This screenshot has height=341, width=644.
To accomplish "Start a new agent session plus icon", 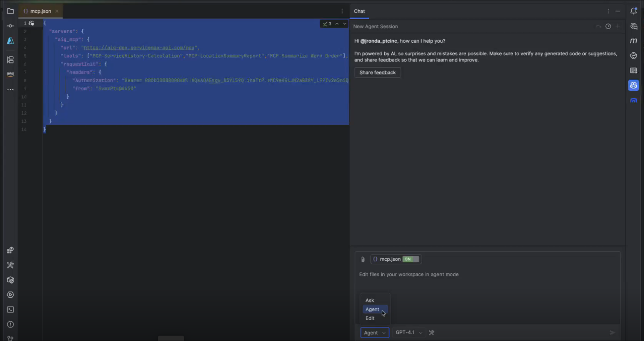I will pos(618,26).
